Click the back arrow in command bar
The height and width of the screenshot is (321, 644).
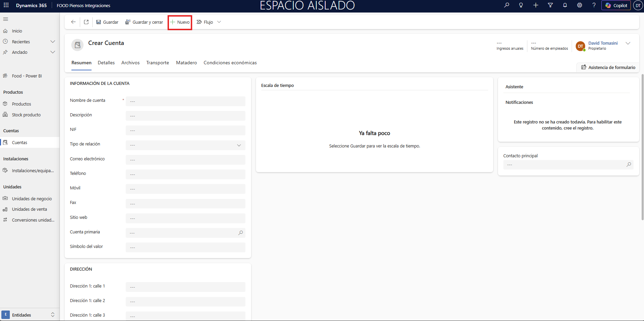point(73,22)
